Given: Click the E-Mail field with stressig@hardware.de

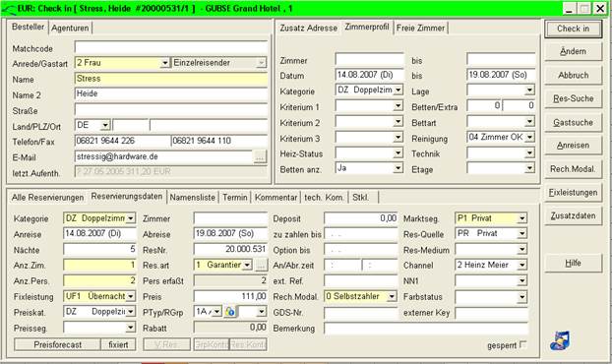Looking at the screenshot, I should click(x=164, y=156).
